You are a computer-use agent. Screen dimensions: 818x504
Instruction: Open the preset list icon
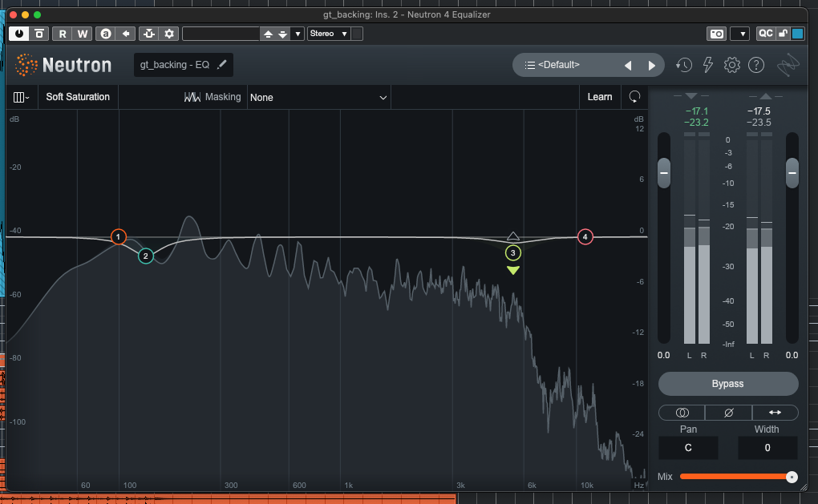point(529,65)
